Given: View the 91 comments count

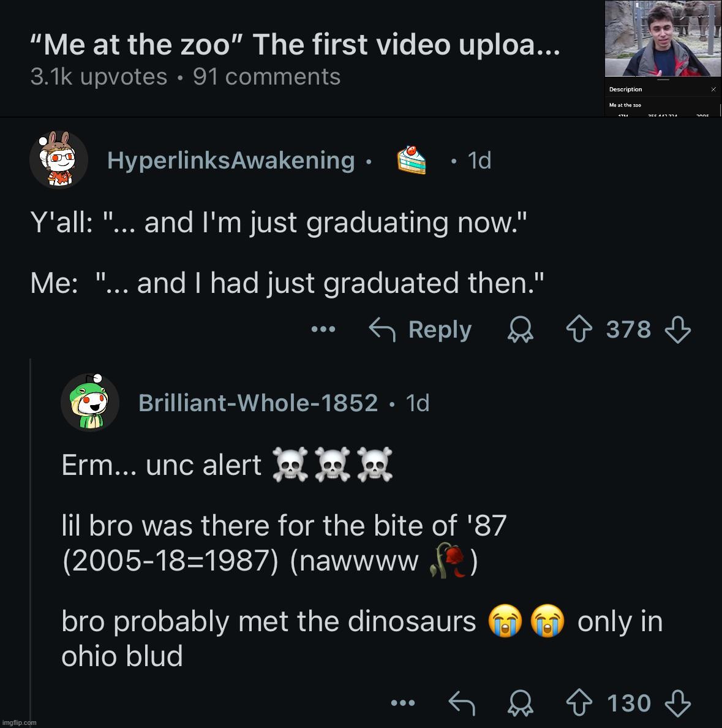Looking at the screenshot, I should point(266,77).
